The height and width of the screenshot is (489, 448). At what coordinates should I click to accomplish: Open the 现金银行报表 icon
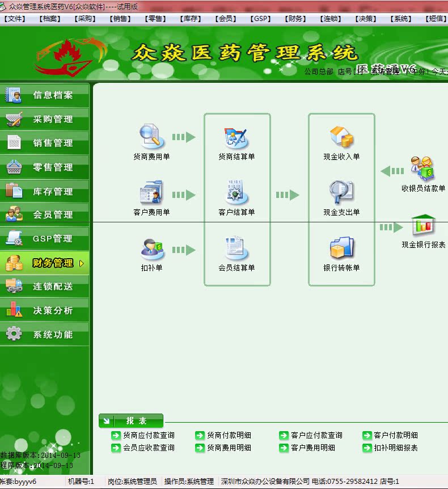pyautogui.click(x=422, y=225)
